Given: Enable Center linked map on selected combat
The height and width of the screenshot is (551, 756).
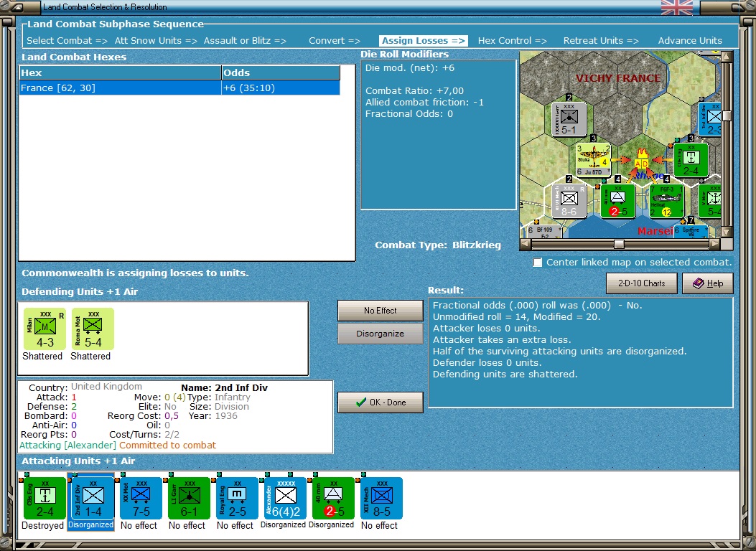Looking at the screenshot, I should click(538, 263).
